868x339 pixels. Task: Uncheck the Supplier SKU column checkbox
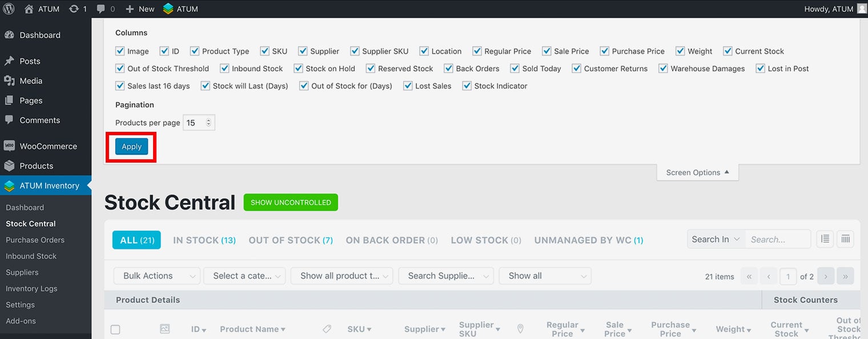355,51
